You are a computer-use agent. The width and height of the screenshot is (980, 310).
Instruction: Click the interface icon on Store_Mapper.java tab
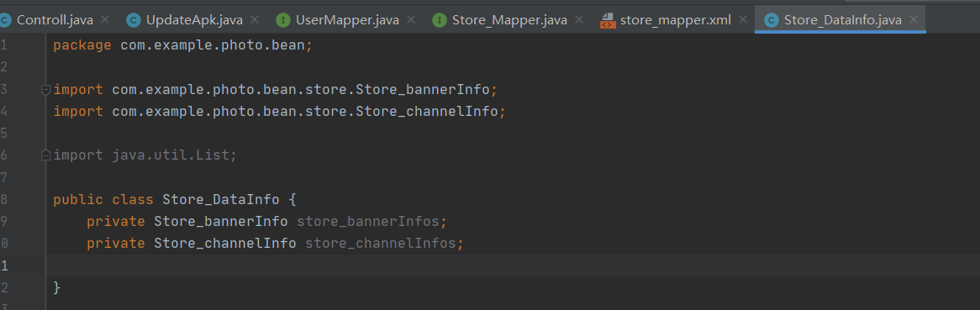(440, 21)
